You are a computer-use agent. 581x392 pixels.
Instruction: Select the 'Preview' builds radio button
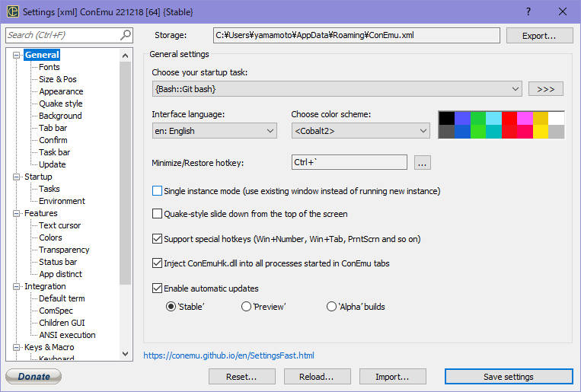pyautogui.click(x=246, y=307)
